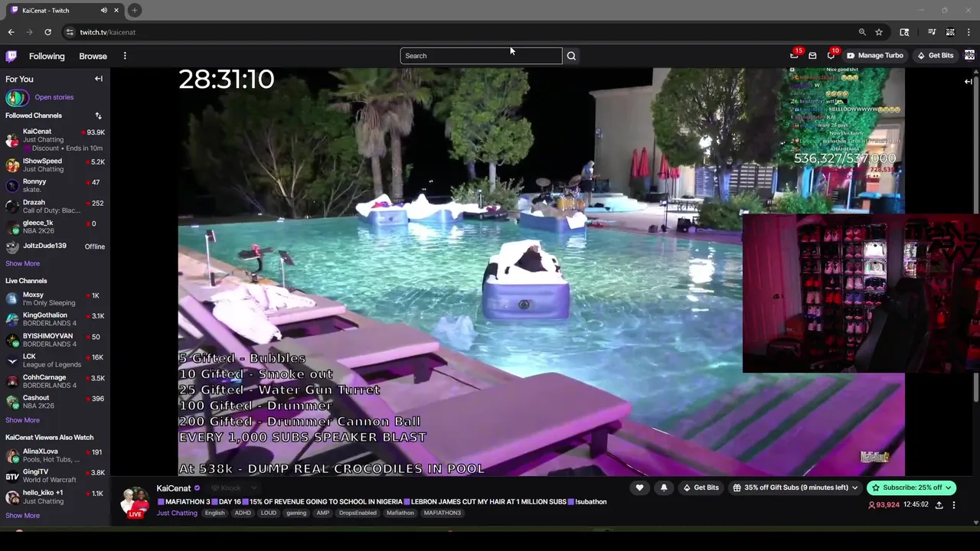
Task: Open Twitch home via the logo
Action: (11, 56)
